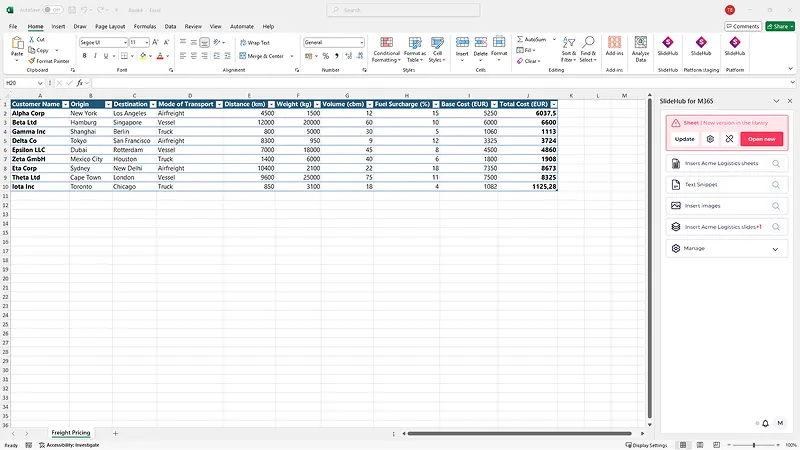Click Insert Acme Logistics sheets
The width and height of the screenshot is (800, 450).
coord(727,163)
